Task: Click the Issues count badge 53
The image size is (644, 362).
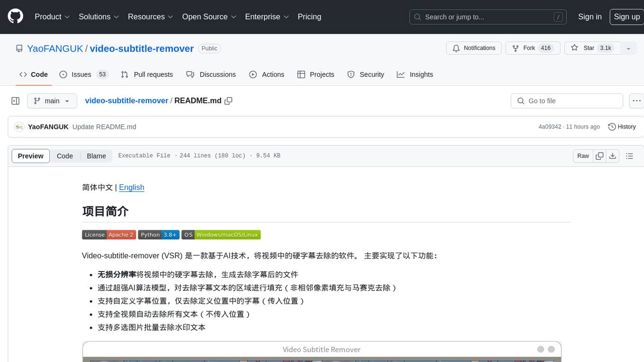Action: click(x=102, y=74)
